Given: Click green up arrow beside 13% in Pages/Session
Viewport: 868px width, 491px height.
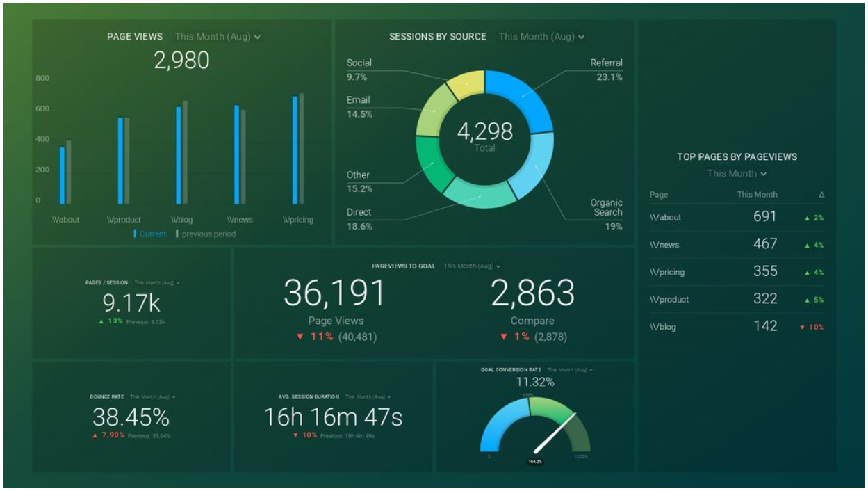Looking at the screenshot, I should click(101, 321).
